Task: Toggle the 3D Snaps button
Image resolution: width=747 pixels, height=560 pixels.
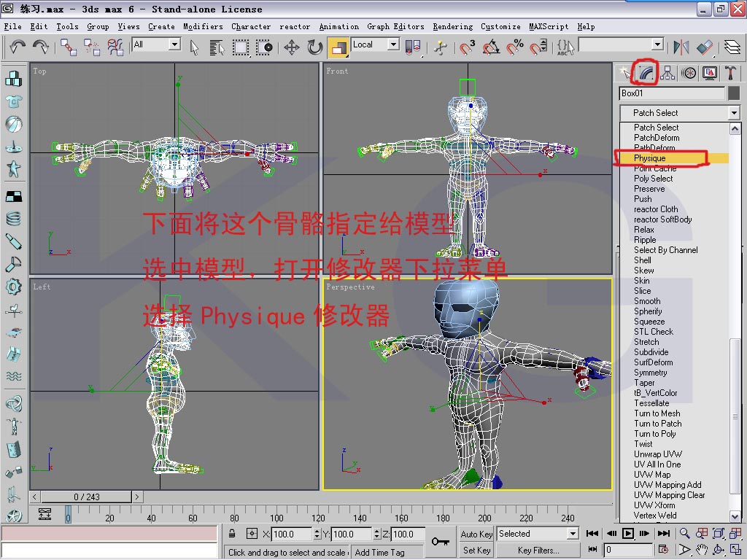Action: tap(468, 47)
